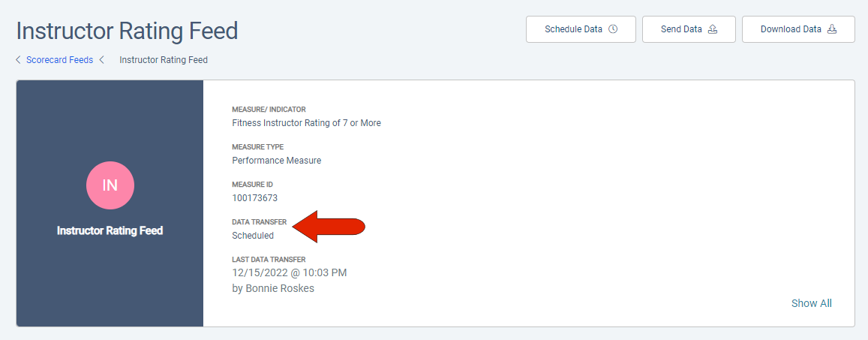Screen dimensions: 868x340
Task: Click the date 12/15/2022 @ 10:03 PM
Action: point(290,272)
